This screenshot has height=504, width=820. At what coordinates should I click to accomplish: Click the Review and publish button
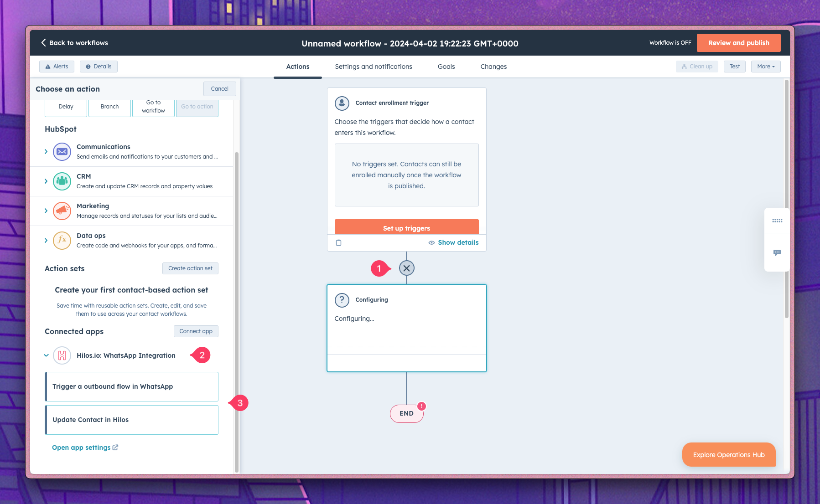pyautogui.click(x=738, y=42)
